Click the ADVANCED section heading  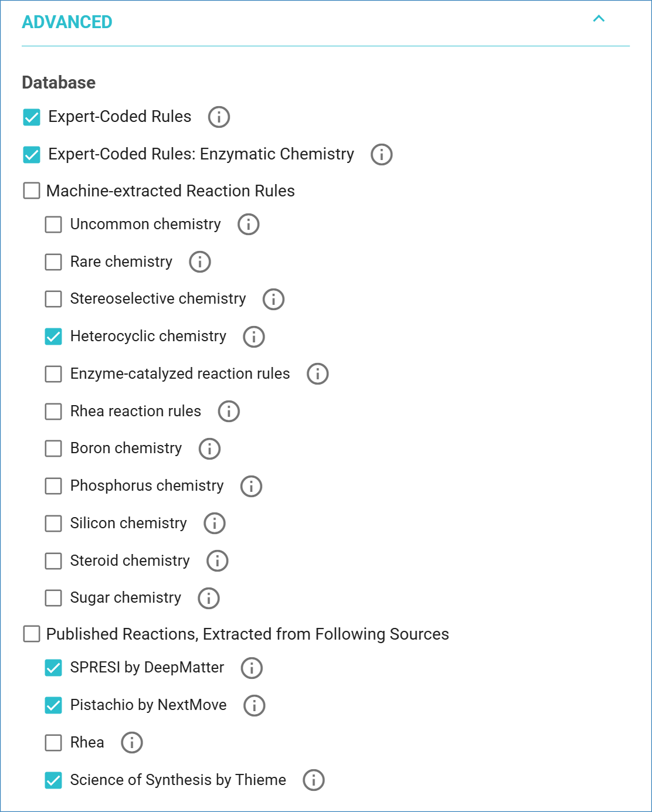coord(67,22)
